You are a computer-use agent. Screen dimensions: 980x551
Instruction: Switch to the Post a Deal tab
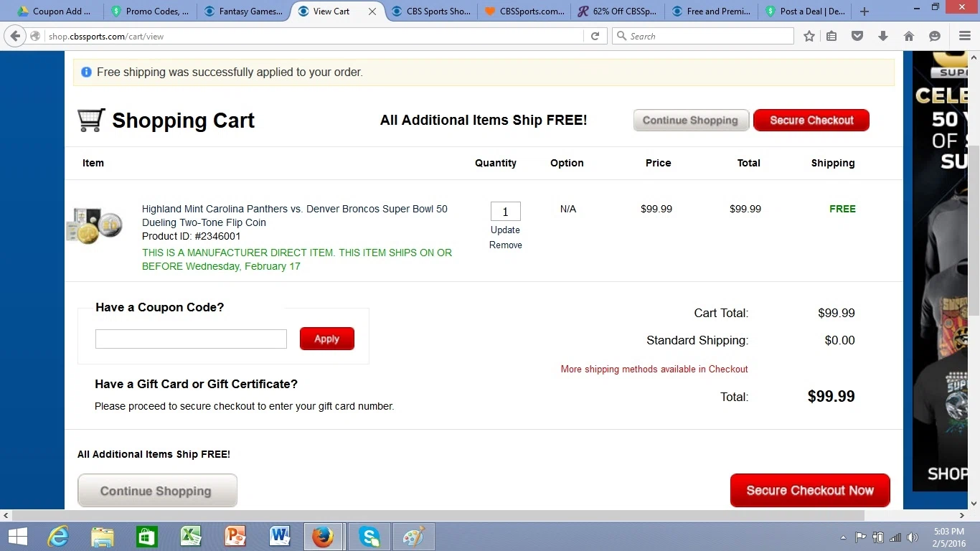[x=804, y=11]
